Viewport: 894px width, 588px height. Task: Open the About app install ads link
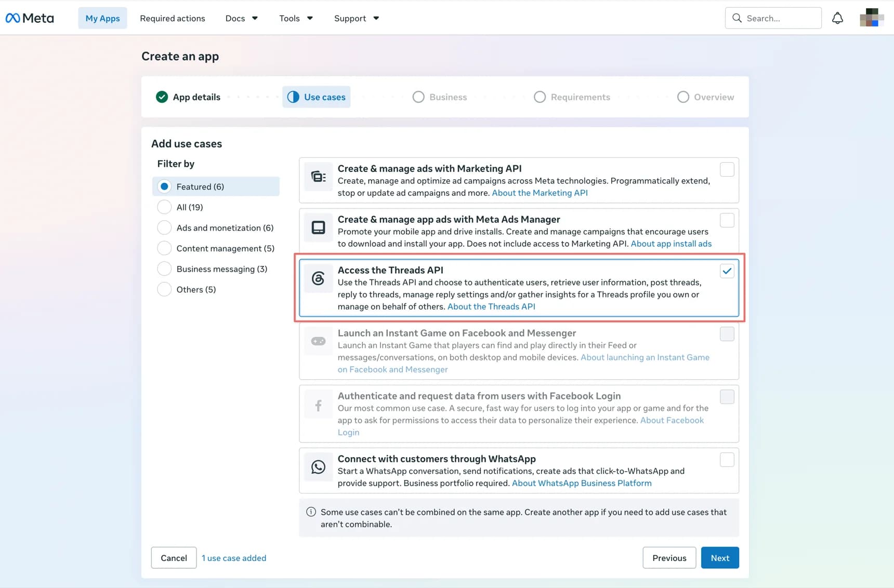pyautogui.click(x=671, y=244)
